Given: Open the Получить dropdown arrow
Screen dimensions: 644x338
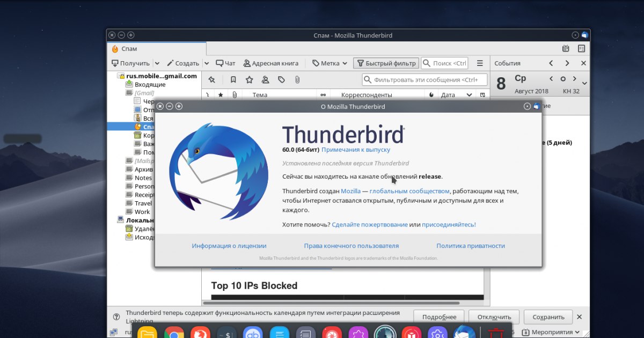Looking at the screenshot, I should point(157,63).
